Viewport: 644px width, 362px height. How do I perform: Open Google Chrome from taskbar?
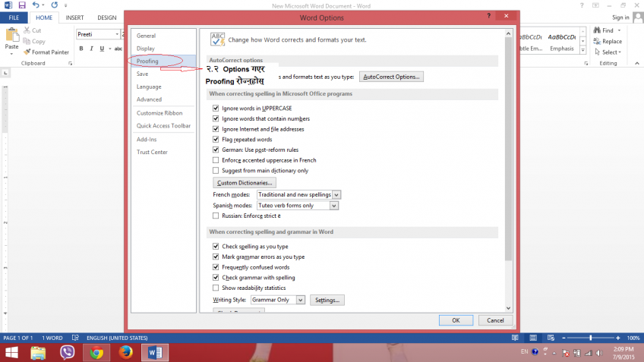click(x=96, y=353)
